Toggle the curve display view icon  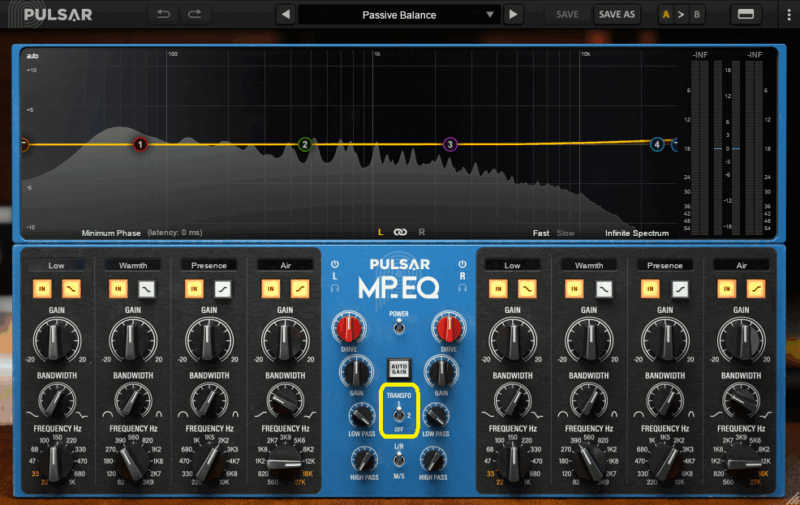coord(743,14)
